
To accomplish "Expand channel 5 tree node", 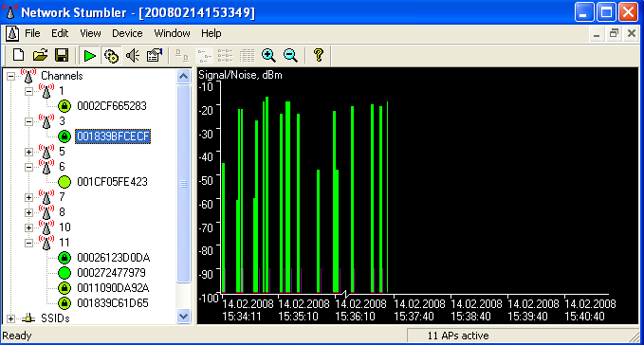I will [28, 152].
